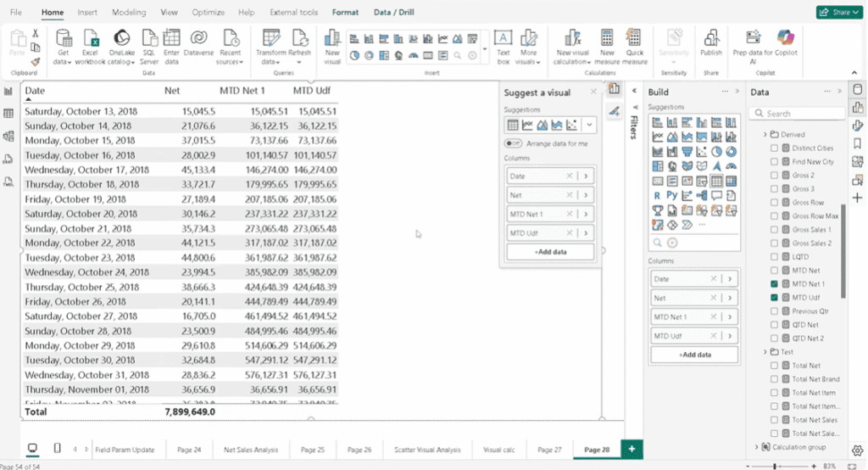Viewport: 868px width, 470px height.
Task: Toggle Arrange data for me switch
Action: [x=513, y=143]
